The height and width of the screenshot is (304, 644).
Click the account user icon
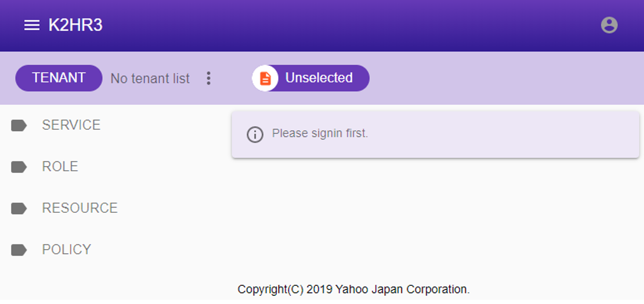coord(609,25)
